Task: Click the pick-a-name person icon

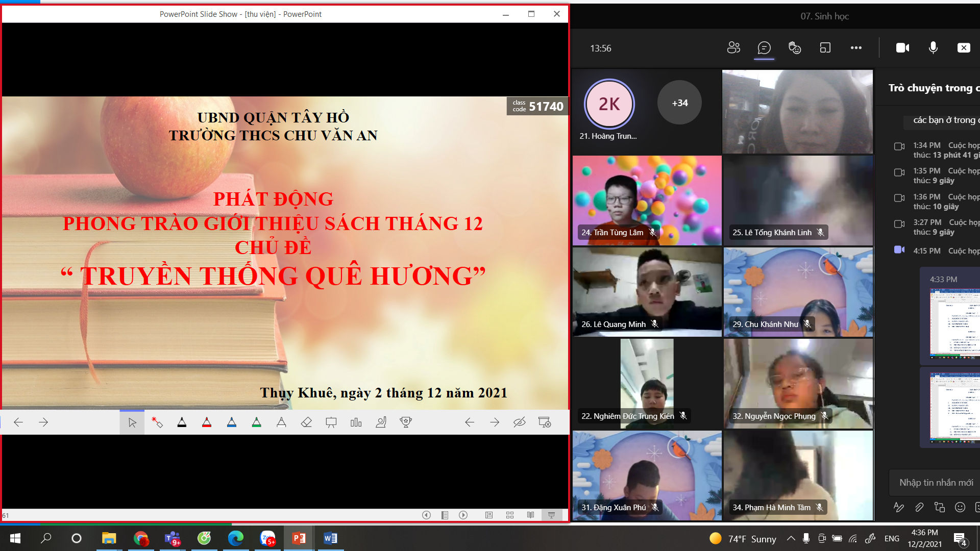Action: [381, 422]
